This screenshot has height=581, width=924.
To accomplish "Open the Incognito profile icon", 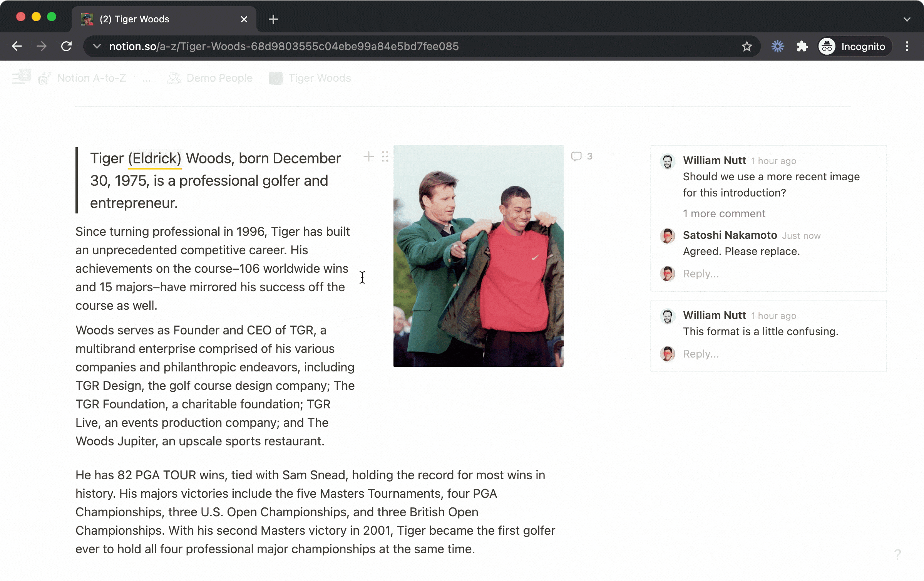I will coord(827,46).
